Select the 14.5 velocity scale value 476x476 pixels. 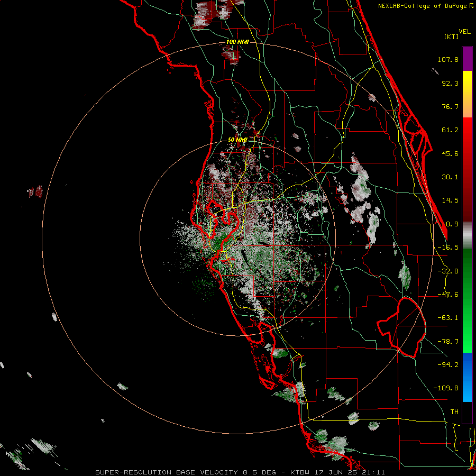(x=450, y=200)
